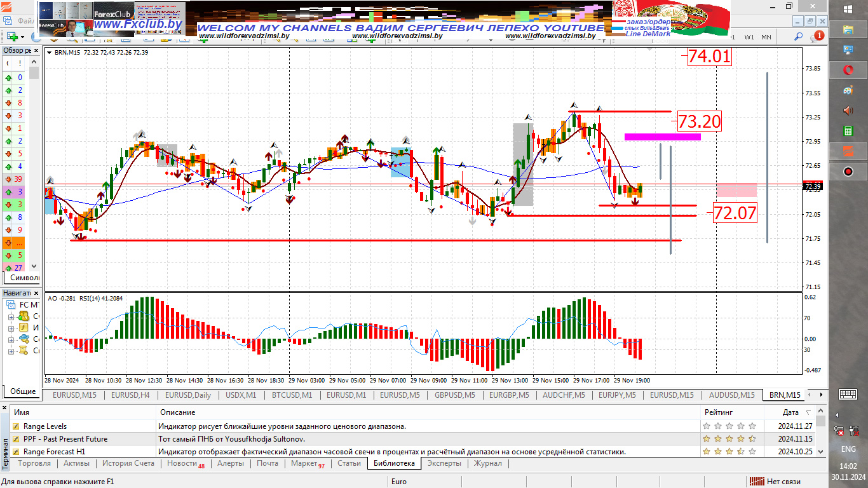This screenshot has width=868, height=488.
Task: Open the new chart dropdown arrow
Action: pyautogui.click(x=22, y=37)
